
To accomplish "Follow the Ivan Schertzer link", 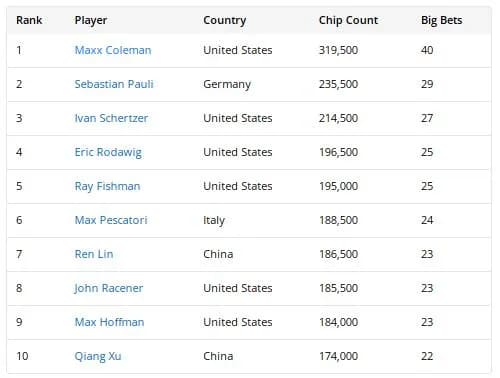I will coord(111,118).
